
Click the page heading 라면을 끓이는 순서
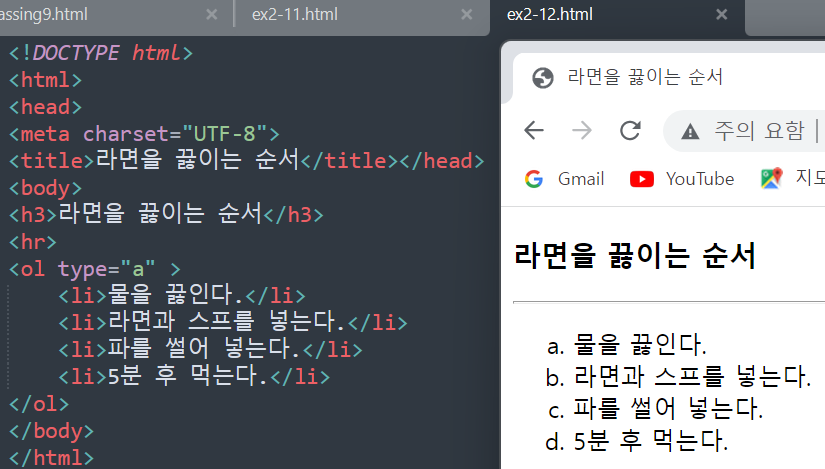click(x=635, y=256)
